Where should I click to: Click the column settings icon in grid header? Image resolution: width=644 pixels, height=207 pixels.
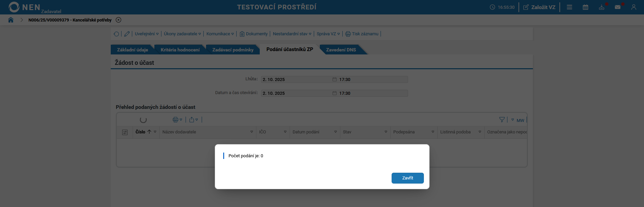pyautogui.click(x=125, y=132)
